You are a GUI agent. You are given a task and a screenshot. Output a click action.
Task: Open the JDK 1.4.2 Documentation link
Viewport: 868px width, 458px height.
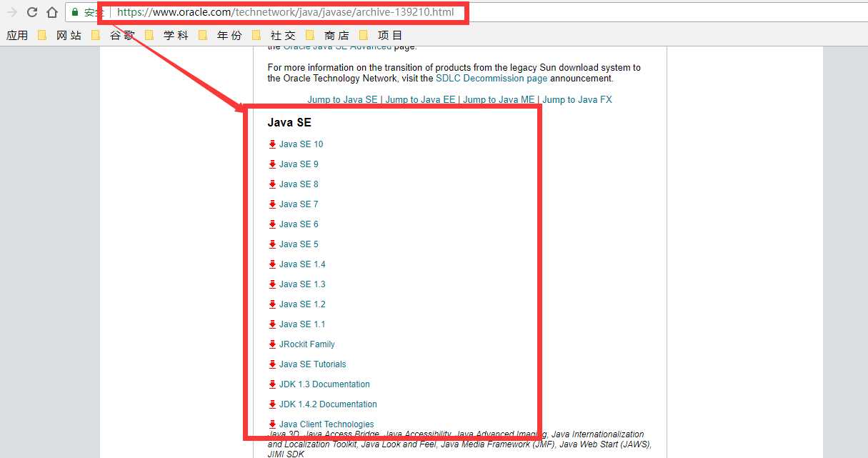(328, 404)
